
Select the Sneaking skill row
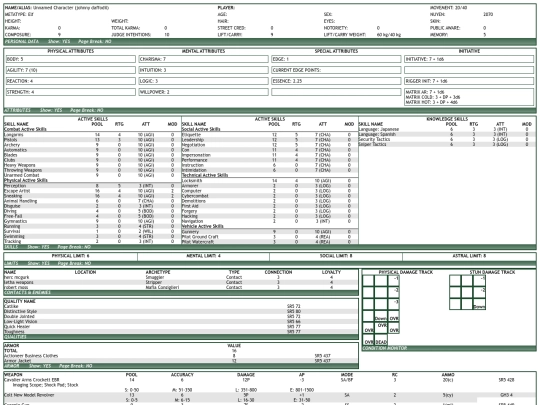(x=92, y=196)
